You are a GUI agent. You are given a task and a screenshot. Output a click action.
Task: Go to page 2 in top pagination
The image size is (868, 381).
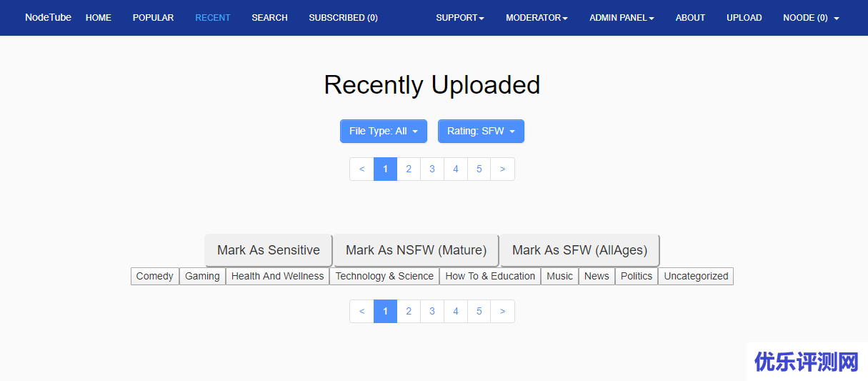[x=409, y=169]
